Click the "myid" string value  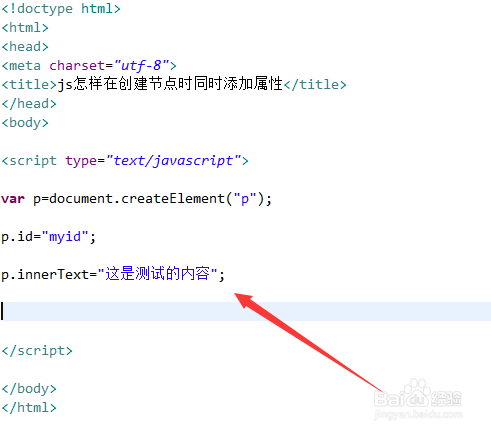[65, 237]
